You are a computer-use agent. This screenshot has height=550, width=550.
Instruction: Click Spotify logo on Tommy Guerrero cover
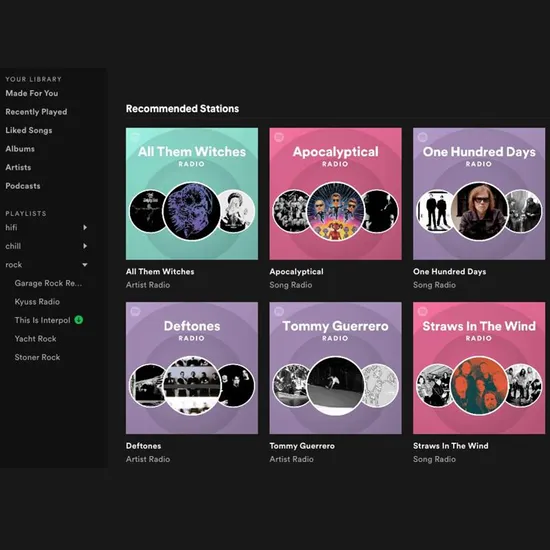[279, 311]
